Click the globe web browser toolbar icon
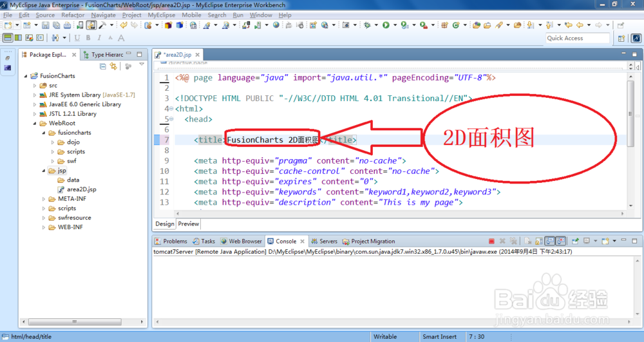Screen dimensions: 644x342 coord(276,25)
